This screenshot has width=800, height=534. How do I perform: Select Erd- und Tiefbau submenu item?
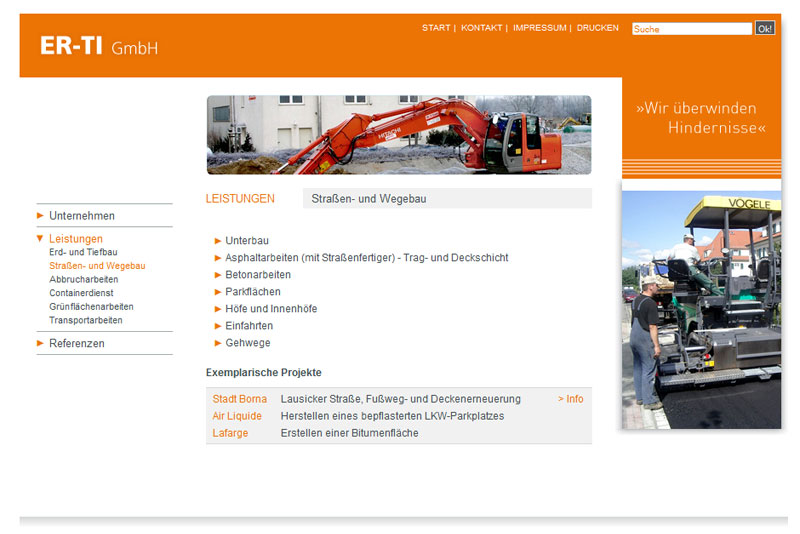[x=83, y=253]
